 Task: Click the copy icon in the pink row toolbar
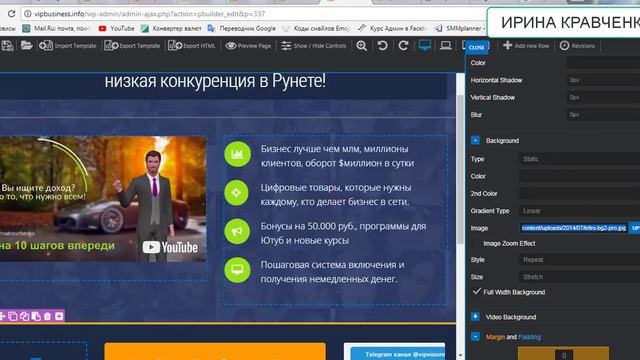(x=13, y=316)
